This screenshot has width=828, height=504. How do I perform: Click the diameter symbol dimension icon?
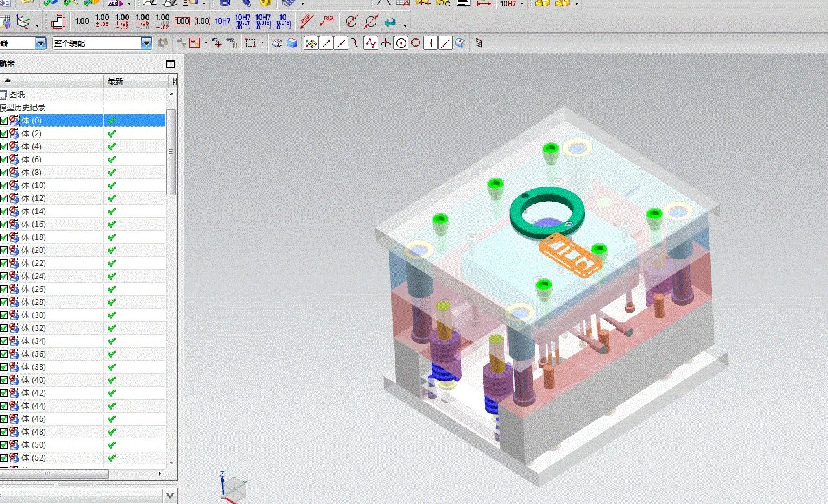pos(351,21)
